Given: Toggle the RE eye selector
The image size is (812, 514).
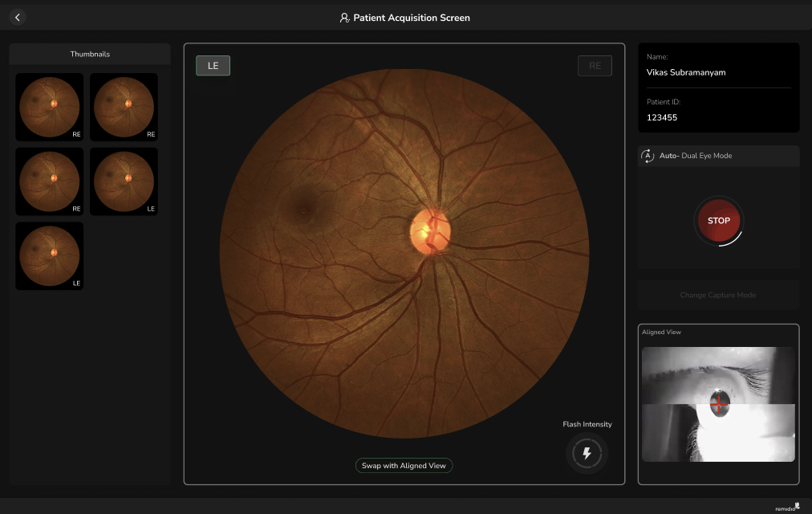Looking at the screenshot, I should (x=595, y=65).
